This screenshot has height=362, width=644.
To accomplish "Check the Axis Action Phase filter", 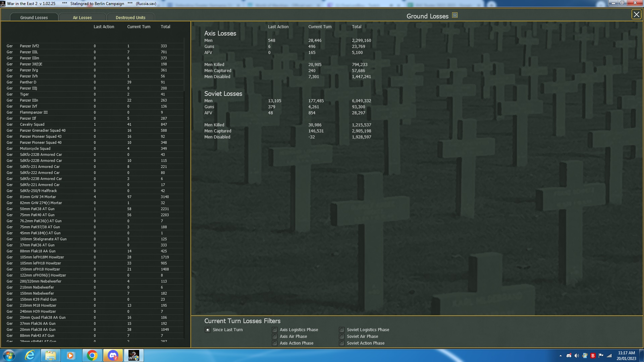I will (275, 343).
